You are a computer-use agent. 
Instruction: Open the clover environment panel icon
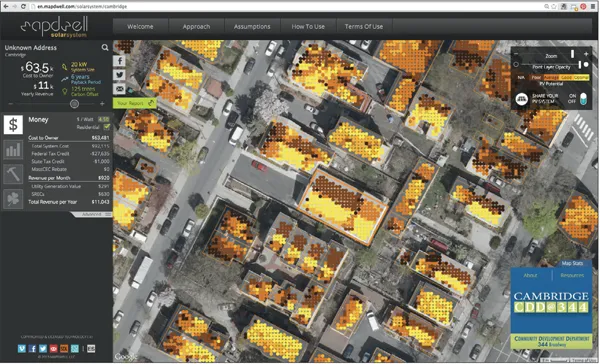[13, 199]
